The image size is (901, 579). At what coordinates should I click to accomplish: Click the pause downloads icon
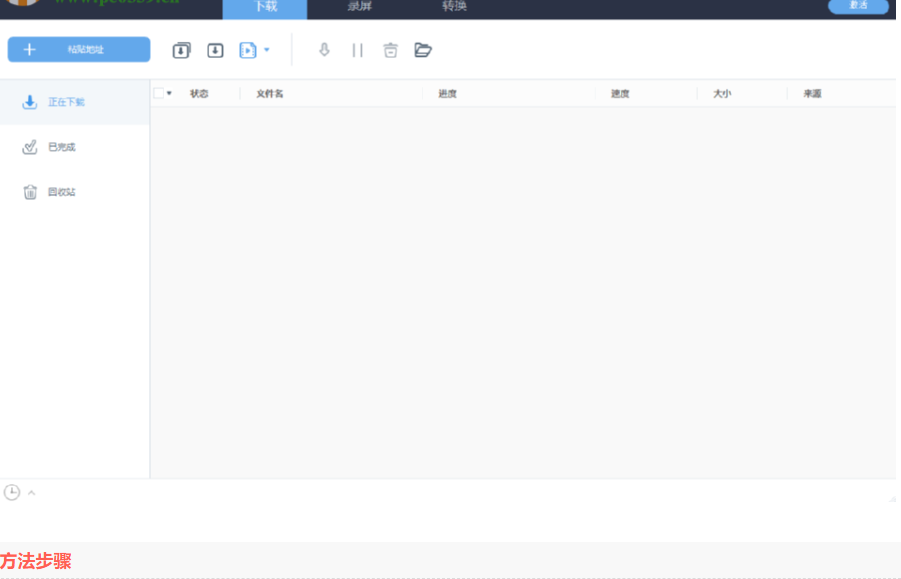(357, 50)
